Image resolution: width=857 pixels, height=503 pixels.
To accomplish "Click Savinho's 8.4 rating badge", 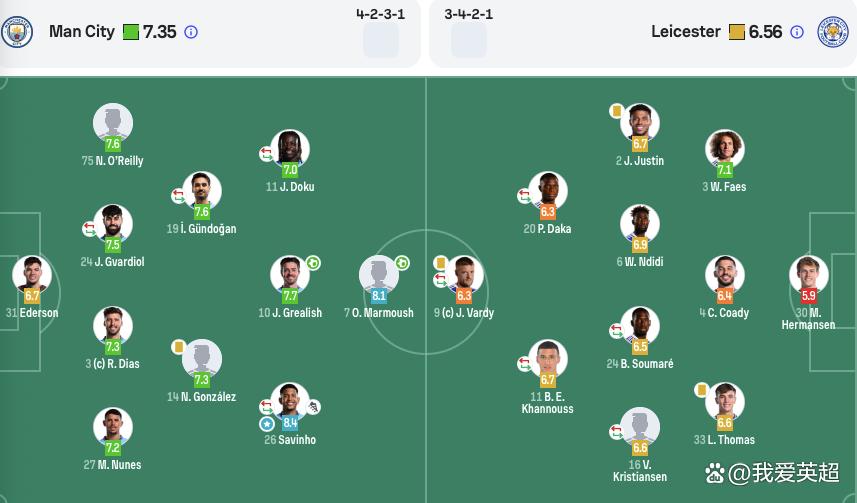I will 290,423.
